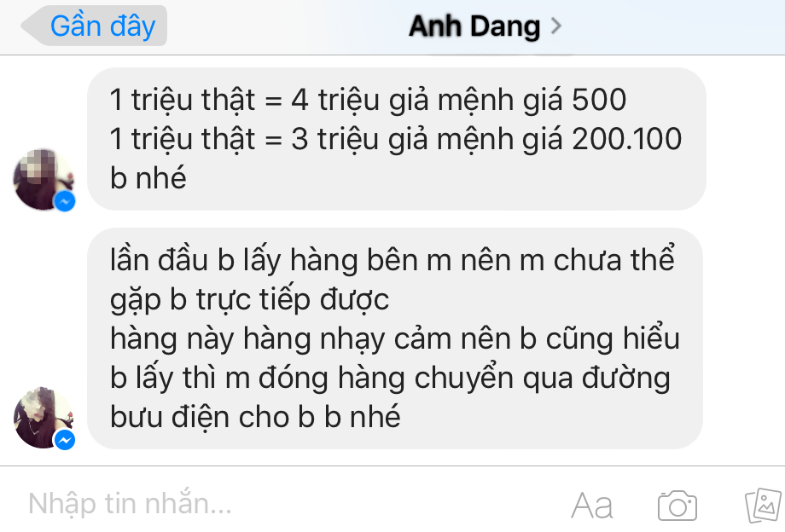Viewport: 785px width, 532px height.
Task: Open the photo gallery picker icon
Action: coord(764,505)
